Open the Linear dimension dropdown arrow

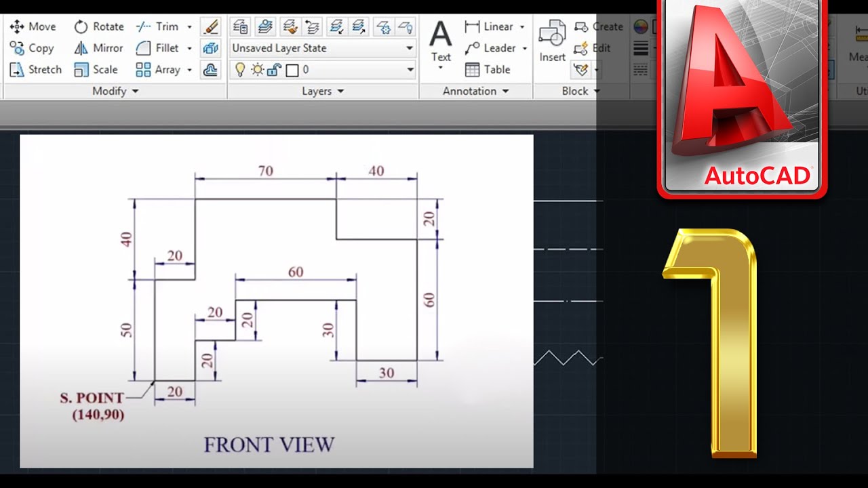(522, 27)
